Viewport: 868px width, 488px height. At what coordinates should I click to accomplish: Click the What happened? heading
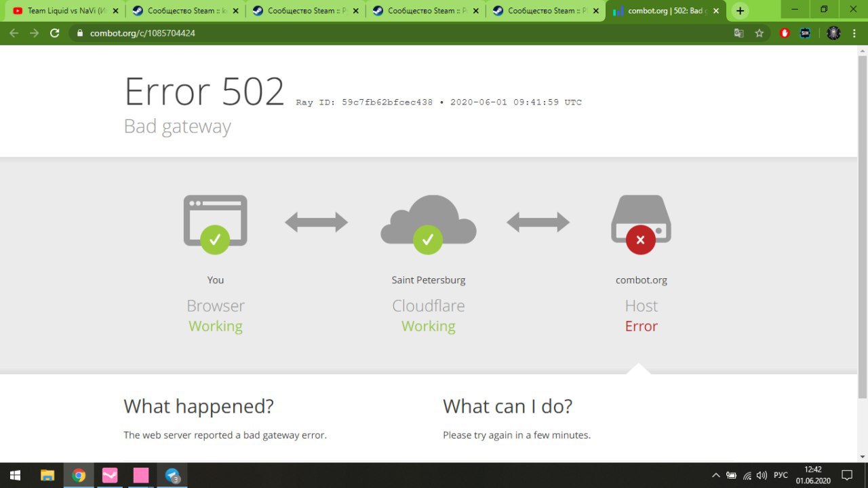199,407
